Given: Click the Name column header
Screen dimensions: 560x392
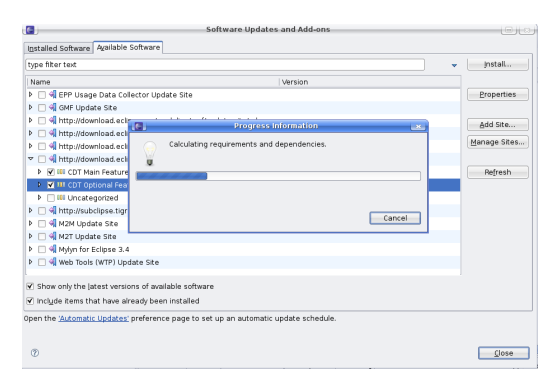Looking at the screenshot, I should click(153, 82).
